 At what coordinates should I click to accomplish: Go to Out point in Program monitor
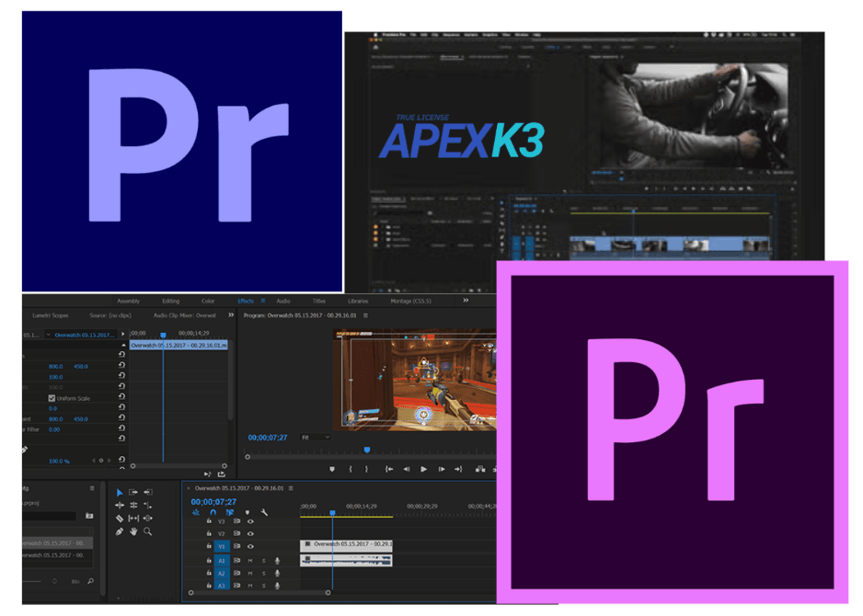pos(458,469)
